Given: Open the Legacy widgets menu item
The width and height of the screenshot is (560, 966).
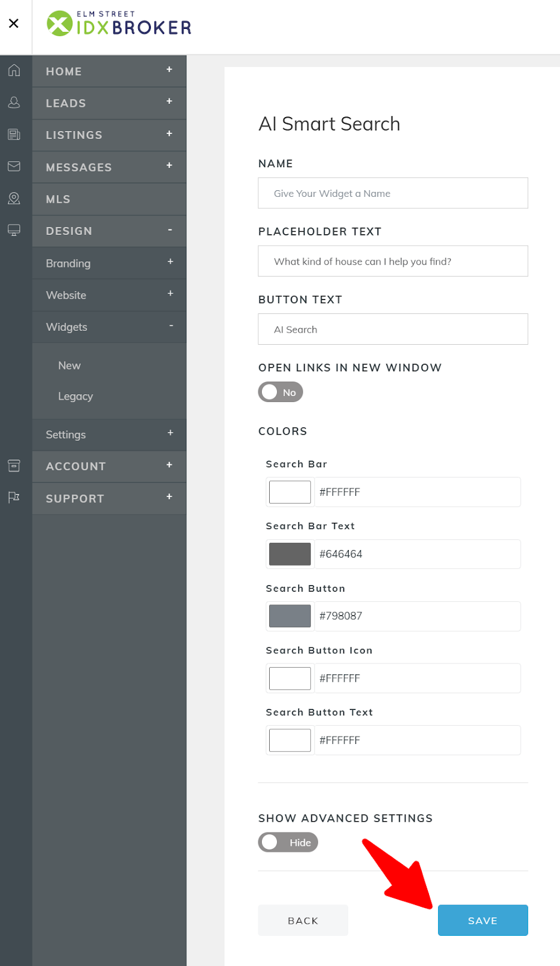Looking at the screenshot, I should (75, 396).
